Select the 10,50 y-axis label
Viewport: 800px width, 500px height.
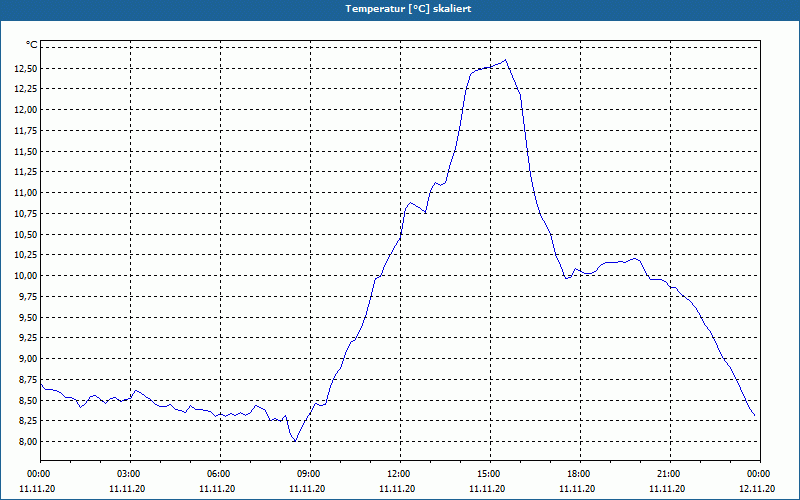(x=25, y=234)
